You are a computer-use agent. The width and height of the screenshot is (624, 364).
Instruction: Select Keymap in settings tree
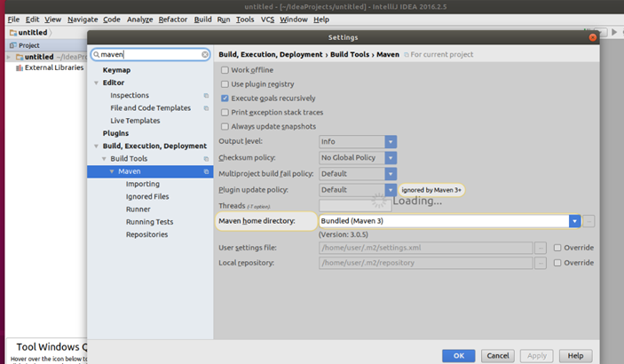click(x=116, y=70)
